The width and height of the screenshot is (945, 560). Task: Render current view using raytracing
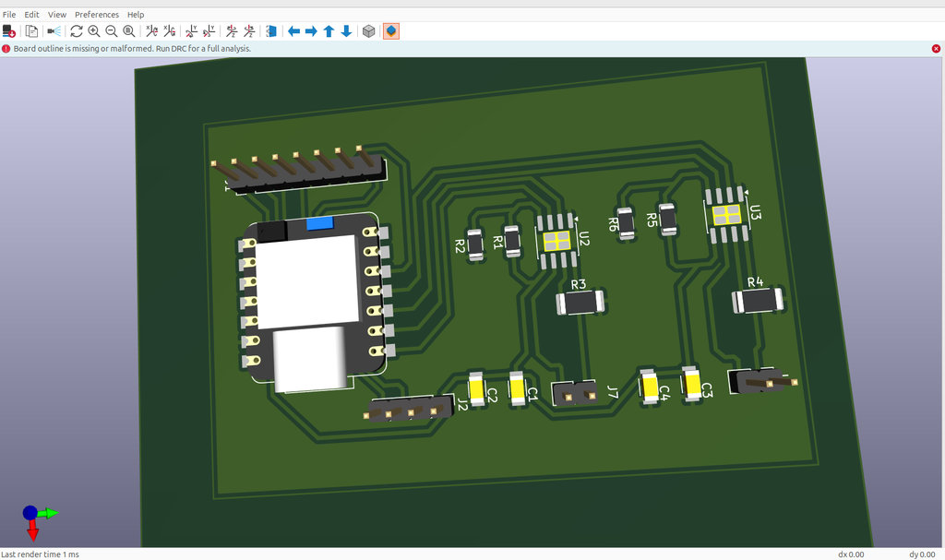(54, 30)
